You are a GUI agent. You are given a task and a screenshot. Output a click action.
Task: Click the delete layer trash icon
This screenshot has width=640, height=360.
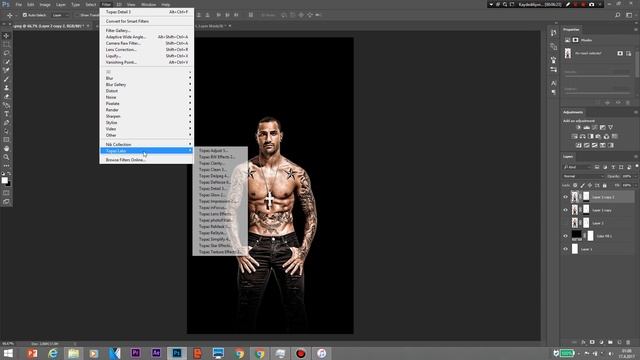coord(628,342)
